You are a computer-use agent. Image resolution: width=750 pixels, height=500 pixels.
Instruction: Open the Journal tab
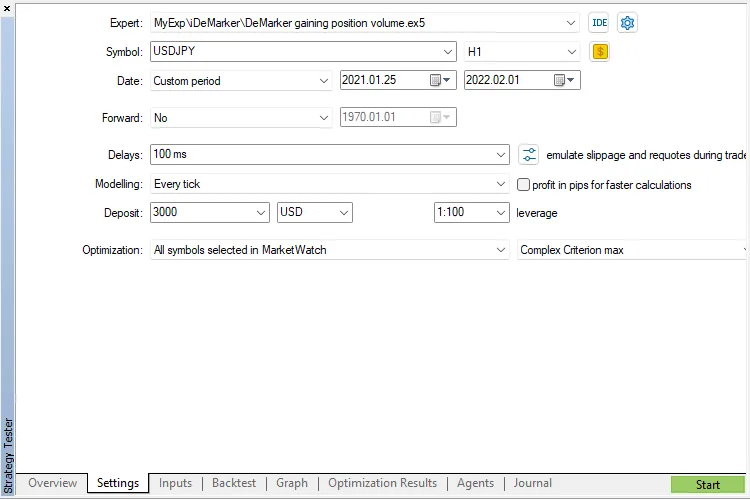pyautogui.click(x=532, y=483)
